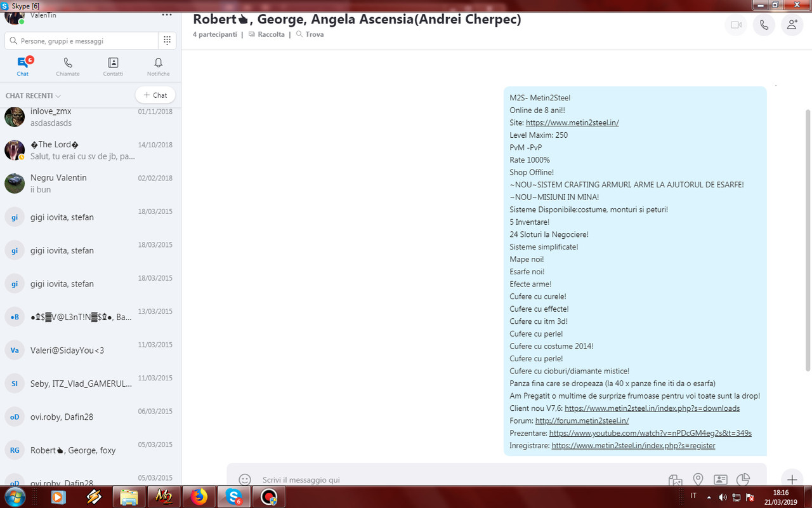Screen dimensions: 812x508
Task: Open the dial pad next to search
Action: coord(167,41)
